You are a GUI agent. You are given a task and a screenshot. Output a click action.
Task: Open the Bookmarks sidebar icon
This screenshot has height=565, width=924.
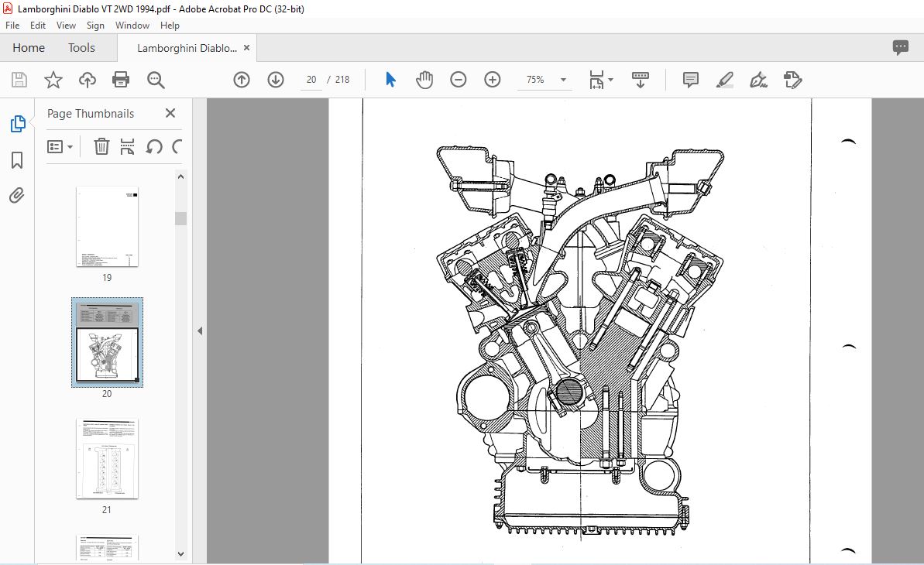(17, 159)
